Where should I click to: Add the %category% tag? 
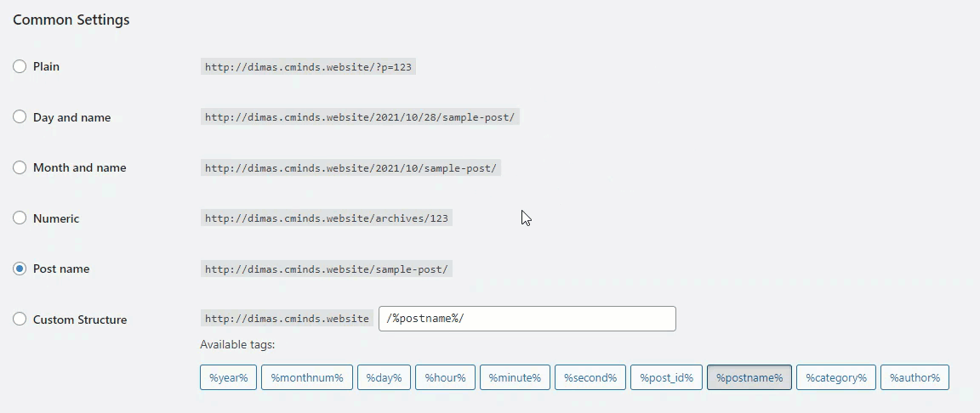pos(836,377)
